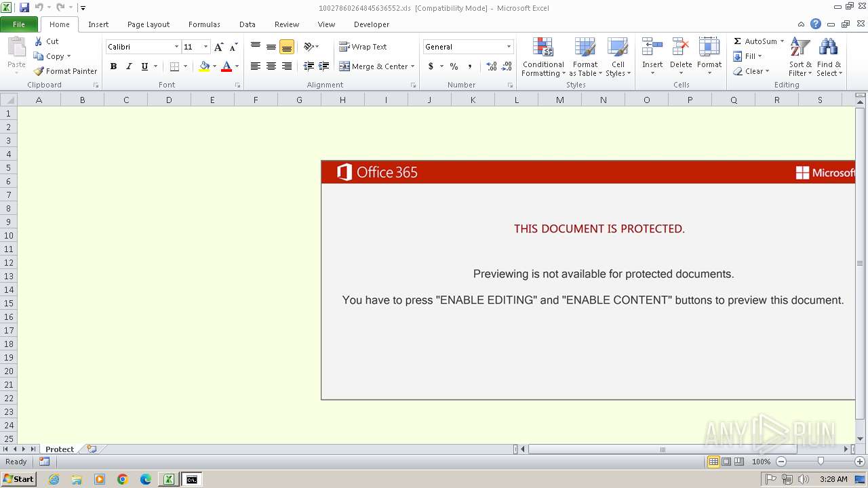The image size is (868, 488).
Task: Open Alignment dialog launcher
Action: click(413, 85)
